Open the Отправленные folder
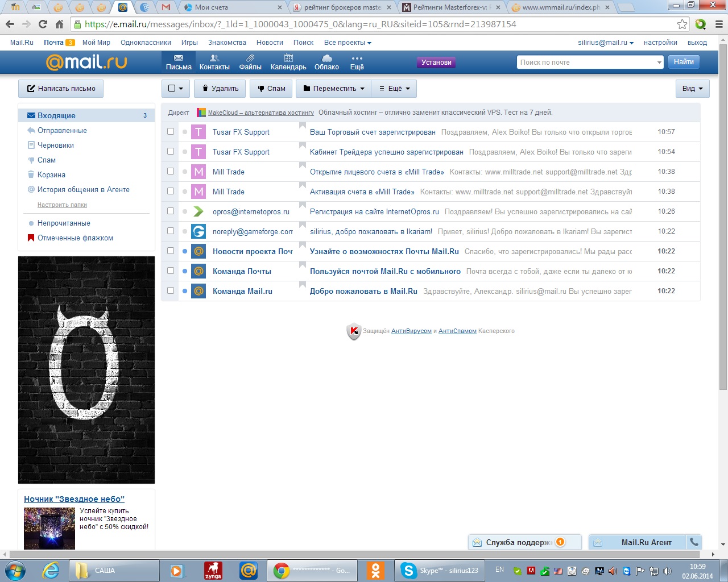 click(62, 130)
